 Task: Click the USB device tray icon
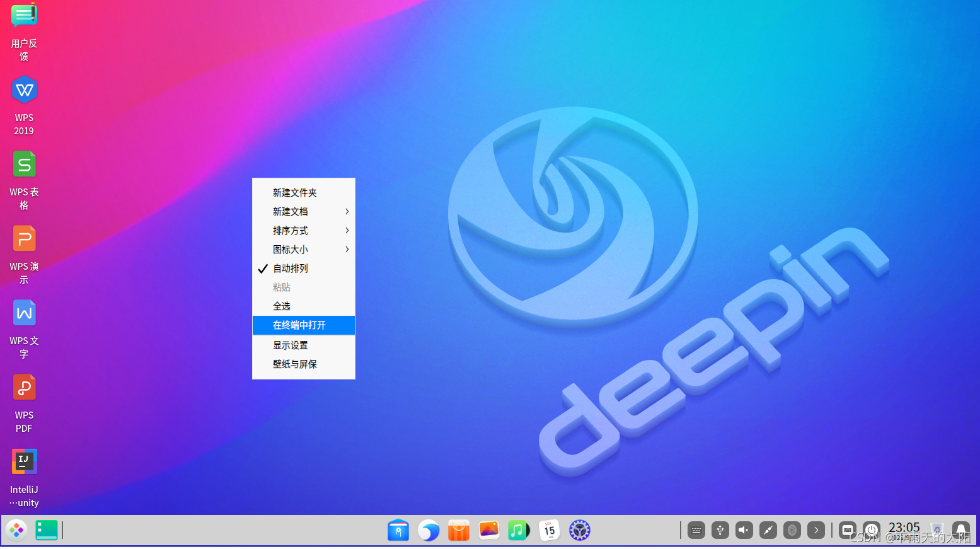[720, 530]
